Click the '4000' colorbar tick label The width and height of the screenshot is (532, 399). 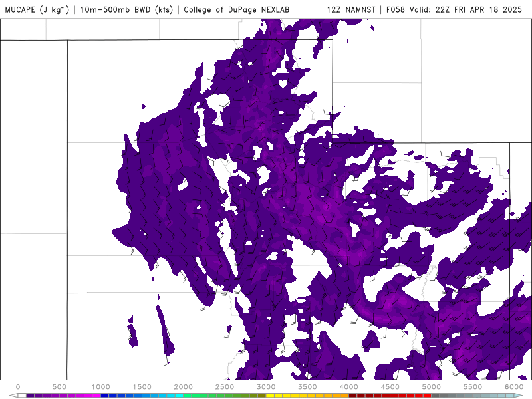(348, 387)
